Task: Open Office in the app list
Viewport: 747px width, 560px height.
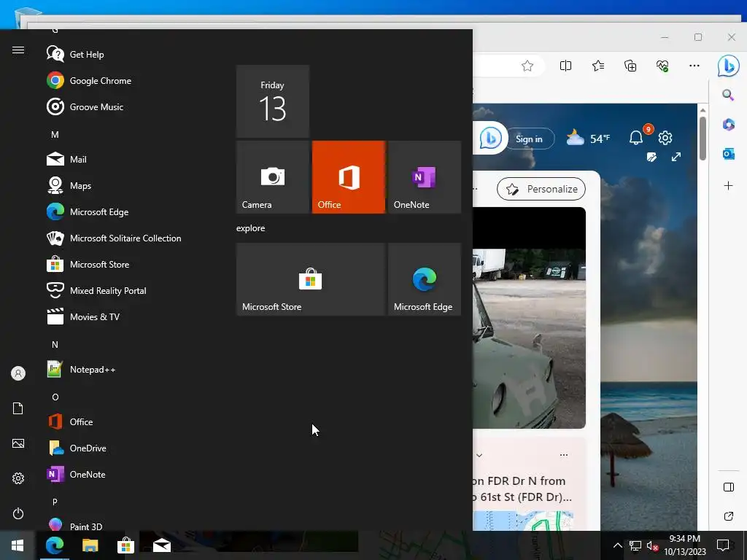Action: (x=115, y=421)
